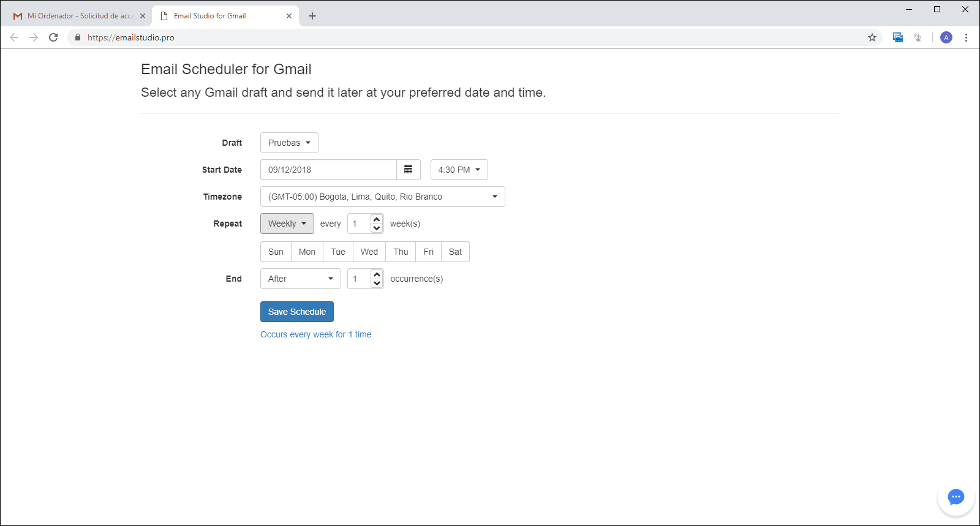Open the Chrome three-dot menu
The height and width of the screenshot is (526, 980).
(966, 37)
